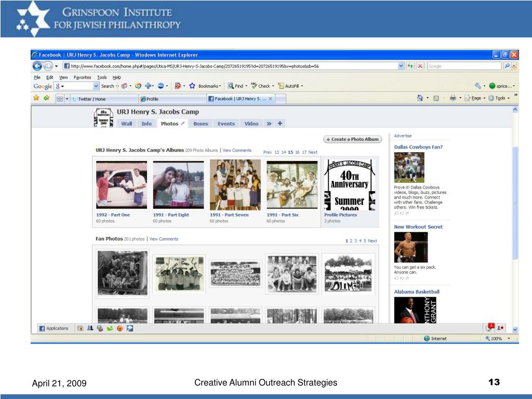Click the URJ Henry S. Jacobs Camp profile picture

pos(103,118)
